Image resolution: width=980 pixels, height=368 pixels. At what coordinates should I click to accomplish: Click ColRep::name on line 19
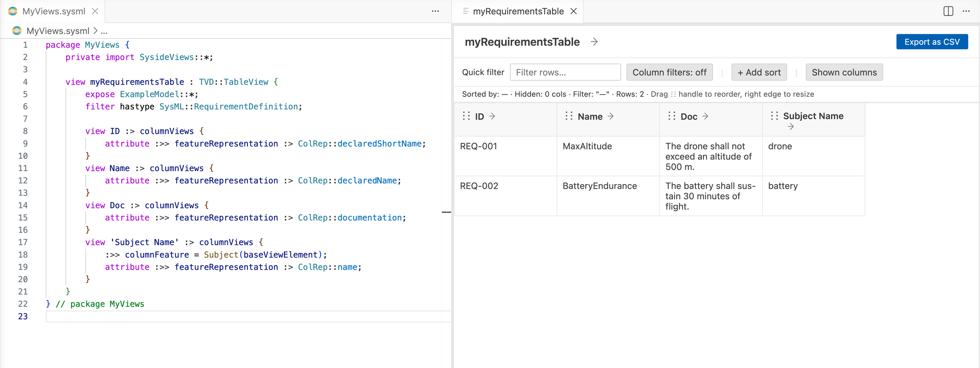coord(327,267)
